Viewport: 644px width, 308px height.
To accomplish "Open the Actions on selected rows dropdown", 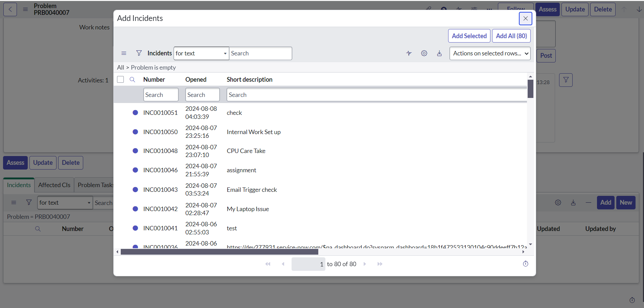I will (490, 53).
